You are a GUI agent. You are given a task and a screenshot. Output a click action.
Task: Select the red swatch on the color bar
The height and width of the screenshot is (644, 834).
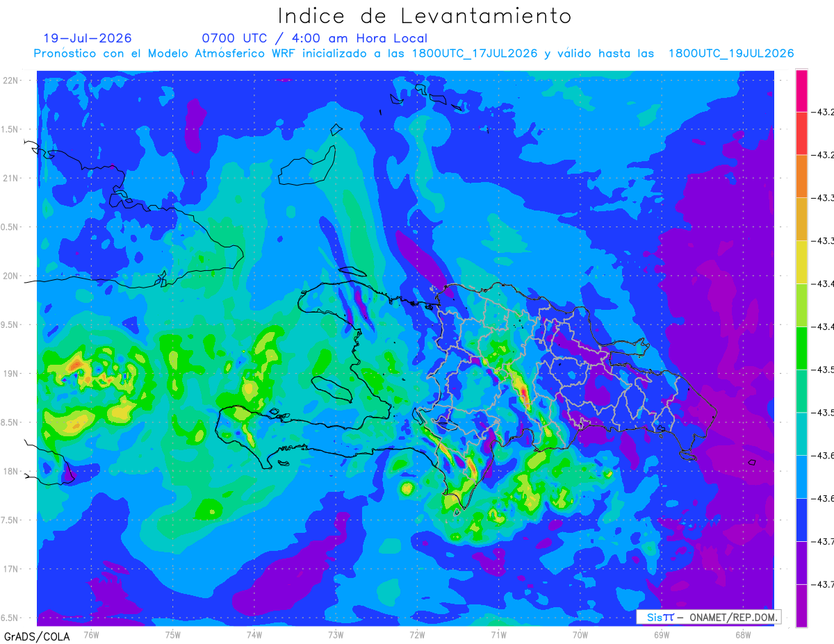click(x=801, y=133)
